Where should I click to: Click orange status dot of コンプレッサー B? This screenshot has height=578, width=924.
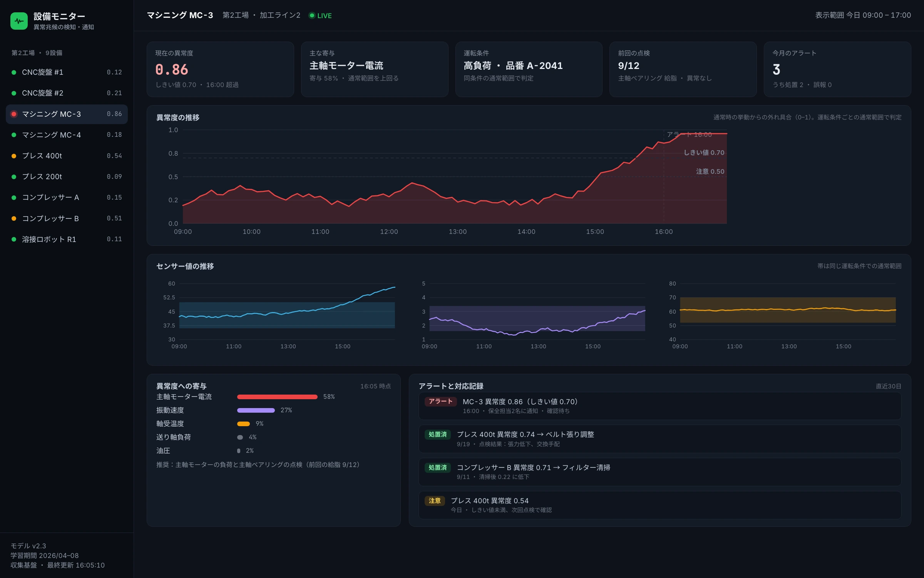tap(14, 218)
